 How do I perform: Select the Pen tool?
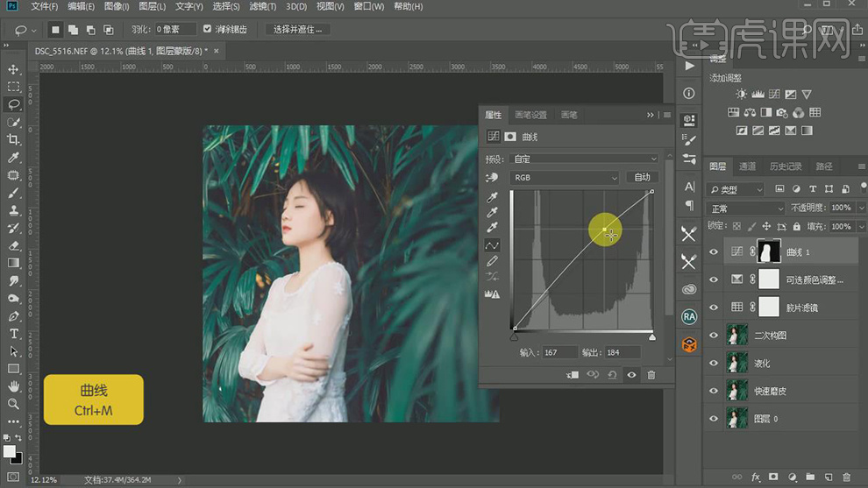(x=13, y=316)
